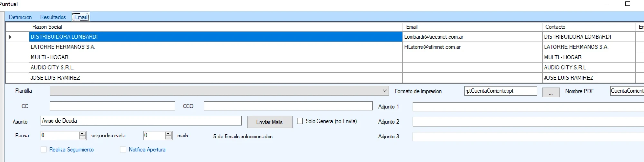644x162 pixels.
Task: Open the Definicion tab
Action: [20, 17]
